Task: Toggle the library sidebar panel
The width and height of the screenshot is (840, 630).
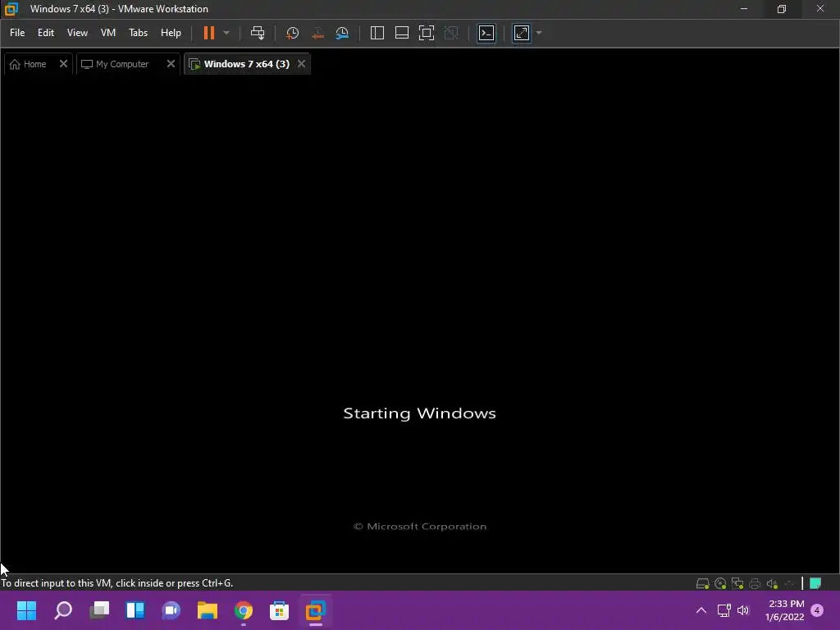Action: point(377,33)
